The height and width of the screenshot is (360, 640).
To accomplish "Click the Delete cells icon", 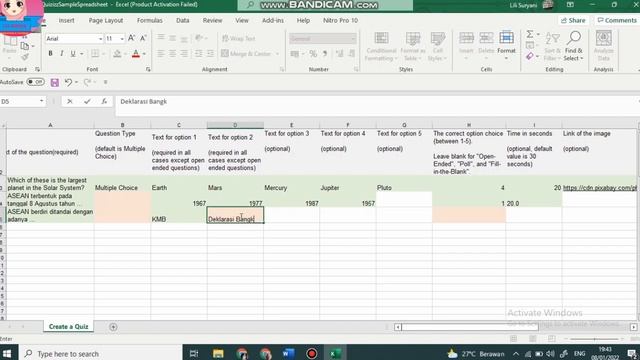I will (x=486, y=38).
